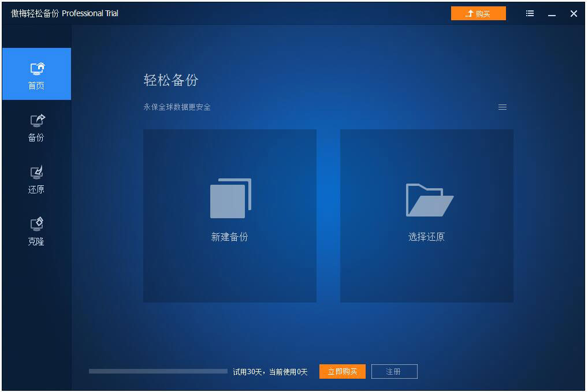Image resolution: width=588 pixels, height=392 pixels.
Task: Click the 试用30天，当前使用0天 trial text
Action: coord(270,371)
